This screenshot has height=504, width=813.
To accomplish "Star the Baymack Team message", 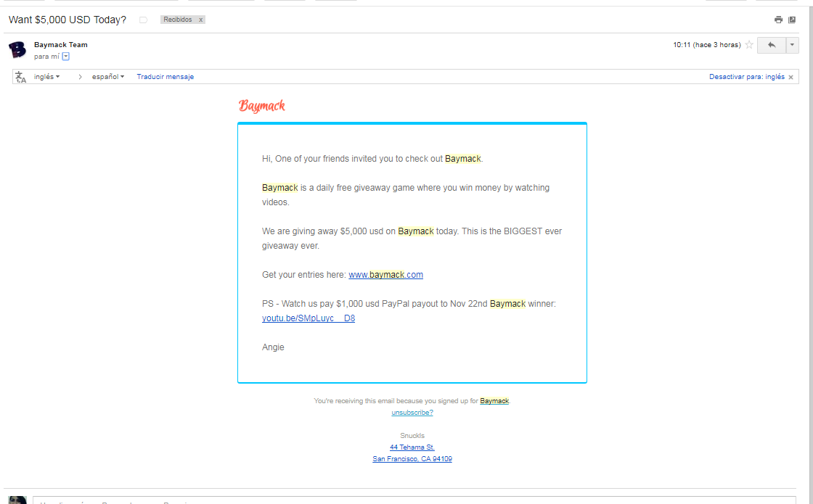I will pos(749,45).
